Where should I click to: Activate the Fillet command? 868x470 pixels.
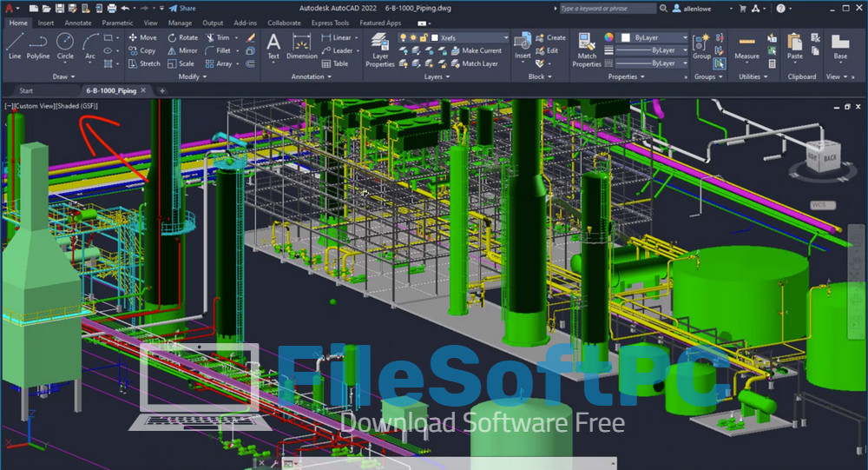click(x=218, y=50)
